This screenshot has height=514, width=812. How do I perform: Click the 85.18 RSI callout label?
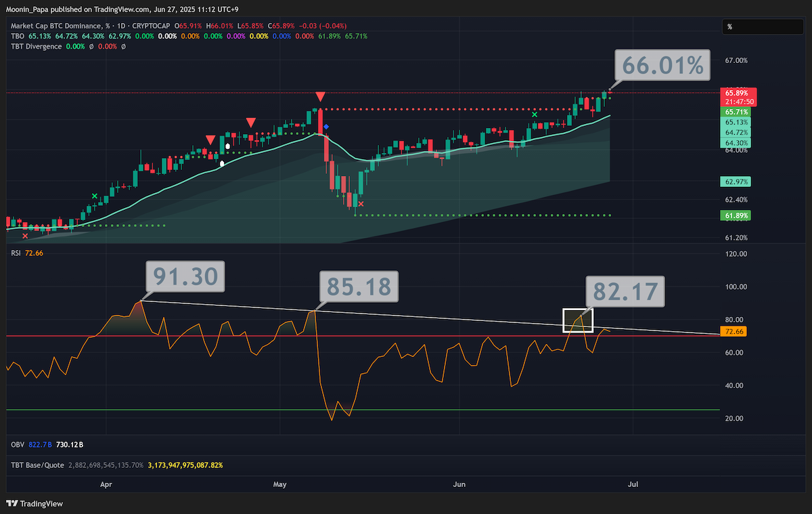(x=359, y=286)
